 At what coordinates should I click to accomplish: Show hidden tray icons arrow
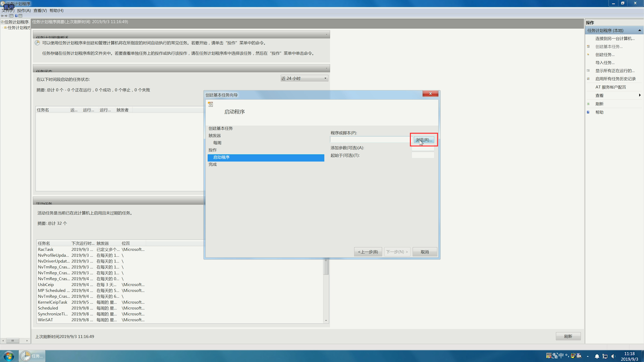(x=588, y=356)
